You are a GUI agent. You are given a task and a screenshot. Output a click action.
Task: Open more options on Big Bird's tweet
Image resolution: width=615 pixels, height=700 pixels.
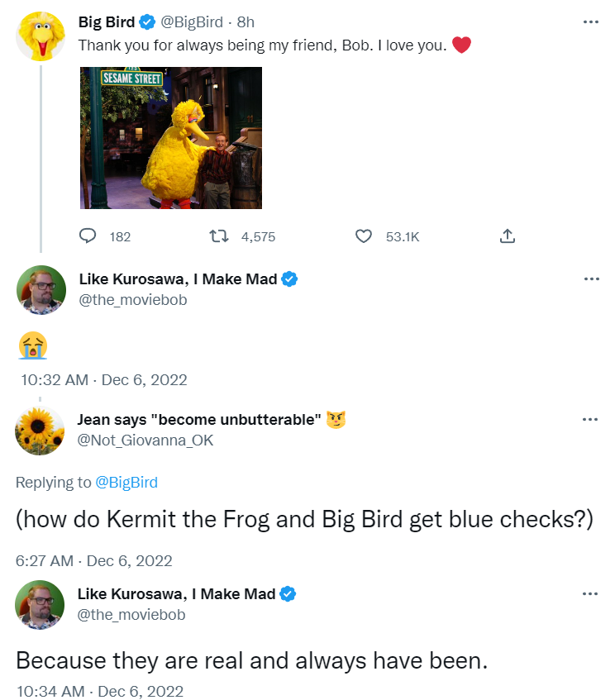click(590, 21)
